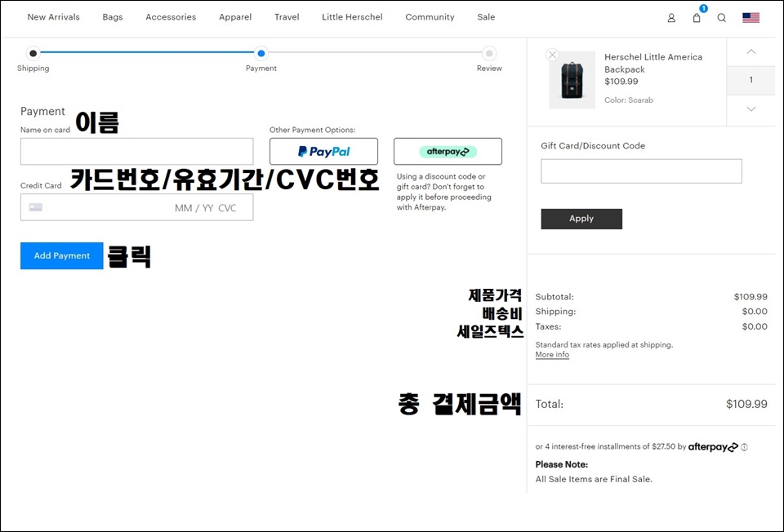Viewport: 784px width, 532px height.
Task: Choose the afterpay payment button
Action: (x=448, y=151)
